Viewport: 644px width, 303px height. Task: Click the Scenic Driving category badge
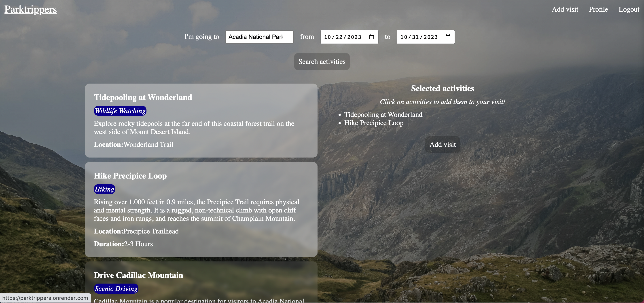tap(116, 289)
